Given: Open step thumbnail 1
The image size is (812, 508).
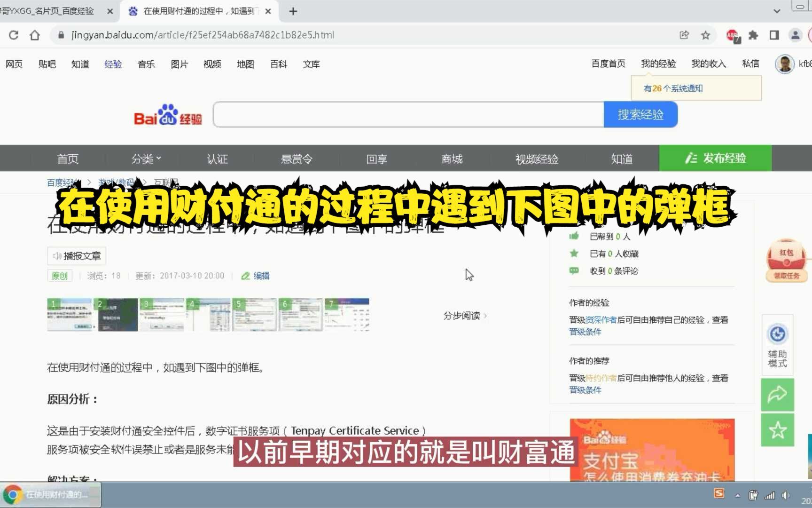Looking at the screenshot, I should click(x=70, y=315).
